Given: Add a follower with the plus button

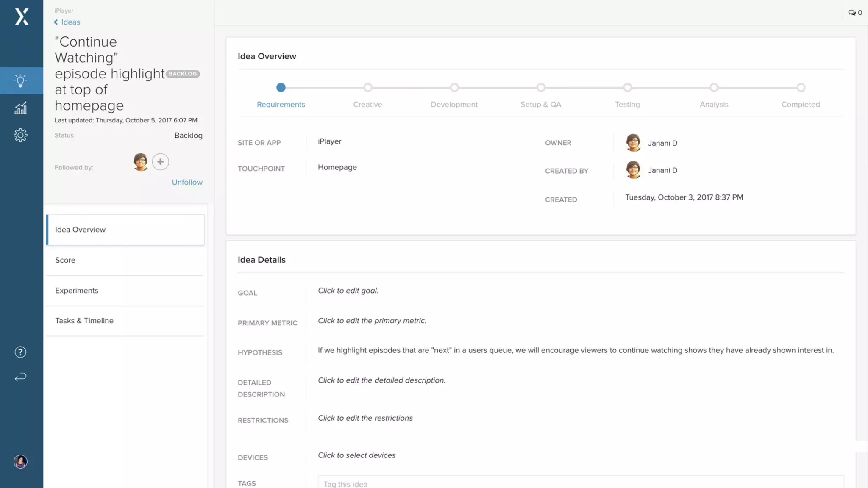Looking at the screenshot, I should pyautogui.click(x=160, y=161).
